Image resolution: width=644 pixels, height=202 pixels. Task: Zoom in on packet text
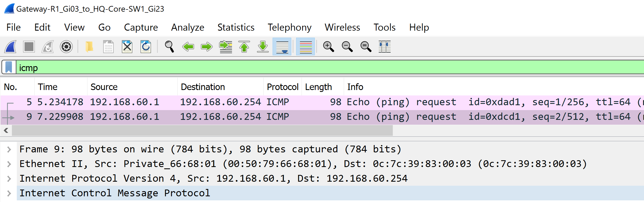(328, 47)
